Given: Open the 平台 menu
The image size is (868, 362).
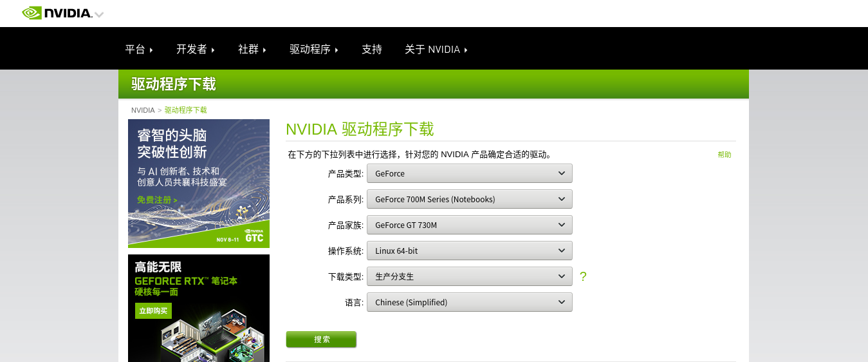Looking at the screenshot, I should [x=139, y=50].
